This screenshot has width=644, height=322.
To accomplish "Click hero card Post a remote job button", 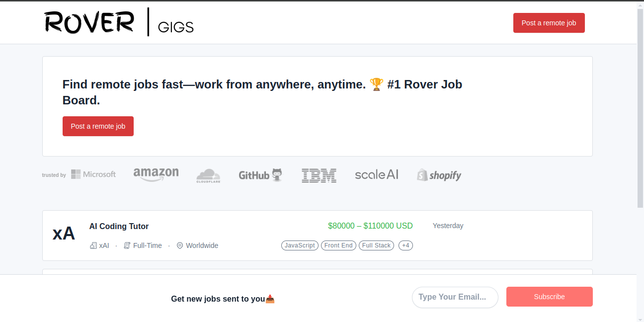I will (x=98, y=126).
